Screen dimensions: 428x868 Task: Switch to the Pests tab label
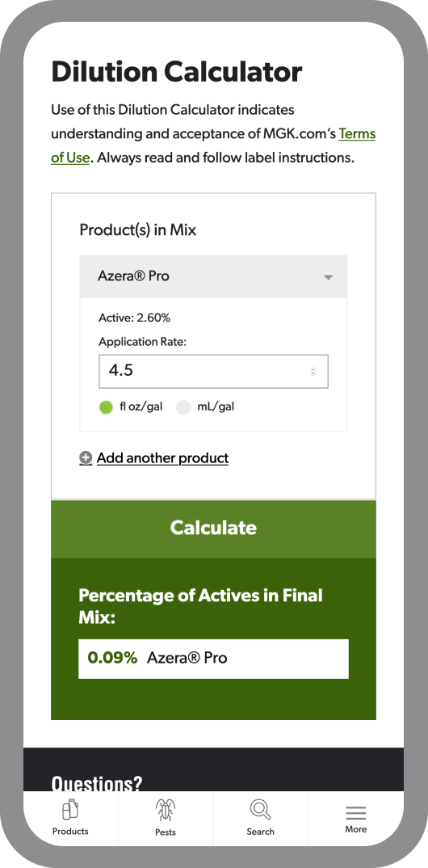coord(166,832)
